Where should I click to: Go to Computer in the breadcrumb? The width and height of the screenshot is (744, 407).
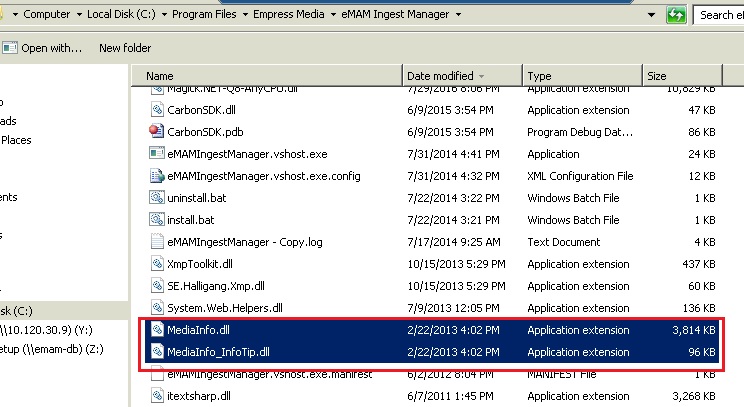(46, 14)
